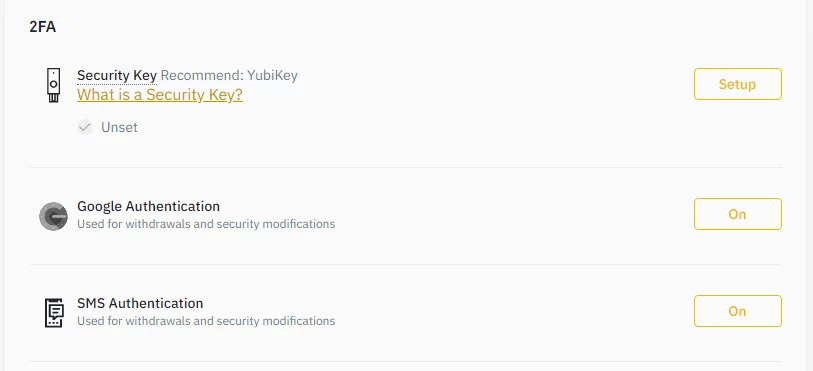
Task: Set up the Security Key
Action: point(737,84)
